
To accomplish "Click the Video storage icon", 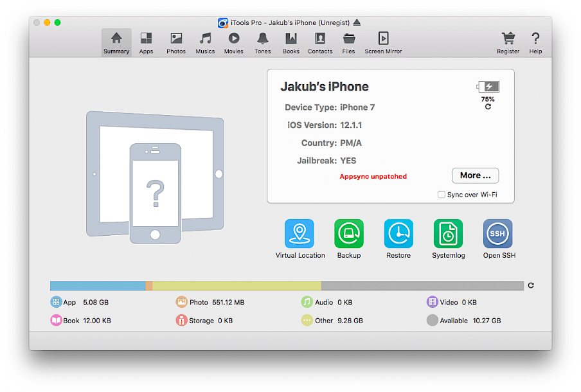I will 432,302.
